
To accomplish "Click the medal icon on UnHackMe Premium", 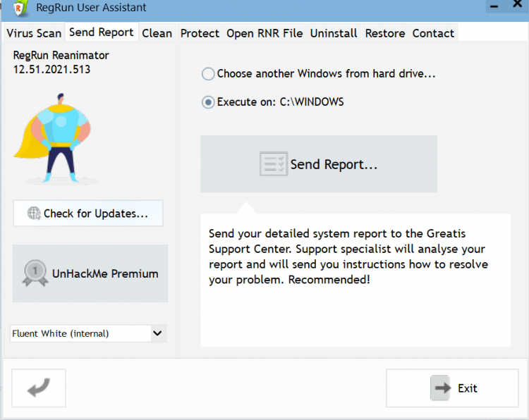I will (35, 273).
